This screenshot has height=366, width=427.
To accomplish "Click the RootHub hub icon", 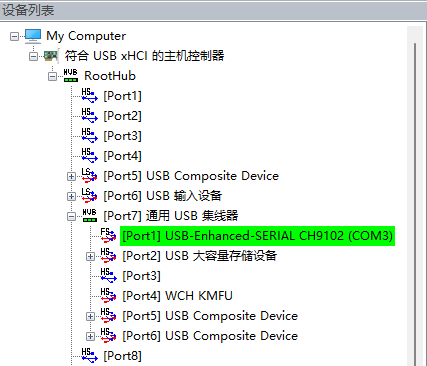I will click(x=71, y=76).
